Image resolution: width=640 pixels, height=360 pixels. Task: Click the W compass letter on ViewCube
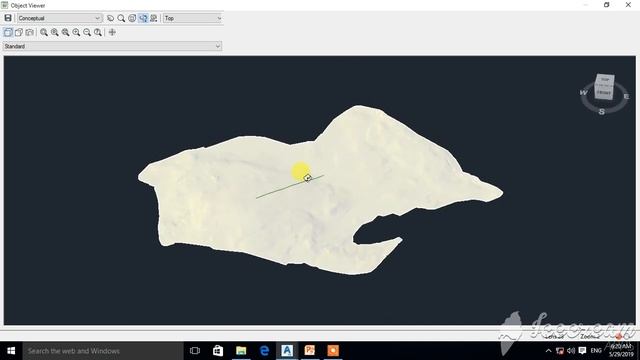584,93
